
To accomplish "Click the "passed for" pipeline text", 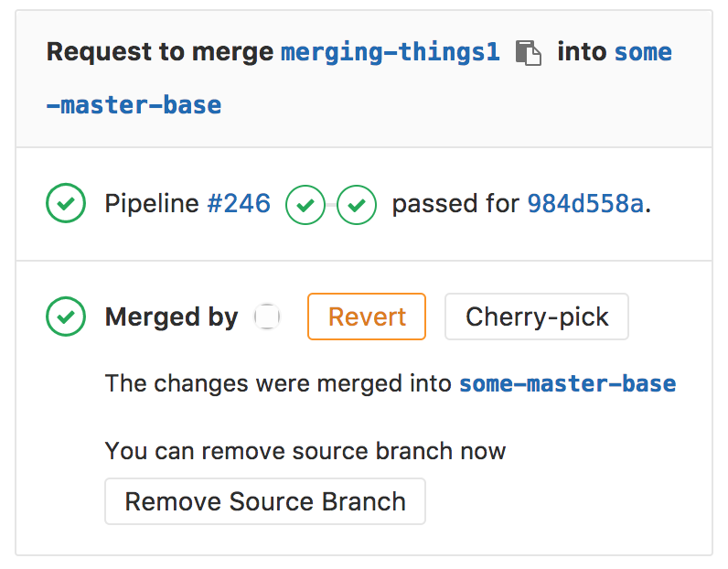I will click(455, 204).
